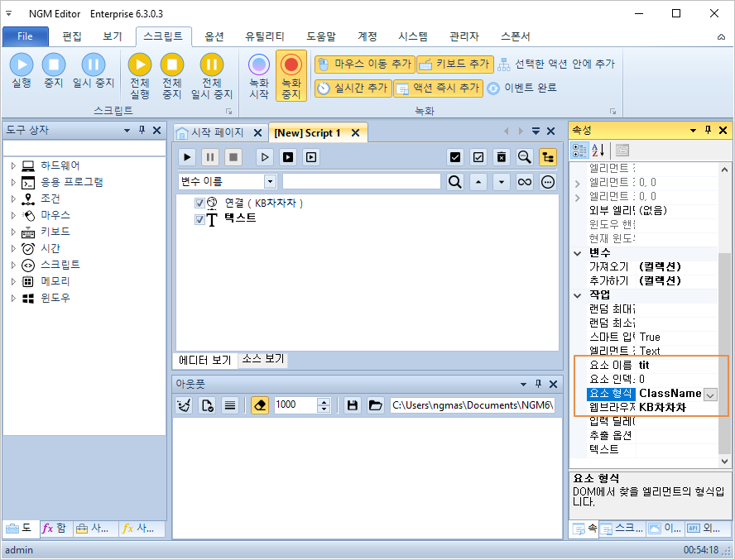Click clear output eraser icon
Screen dimensions: 735x560
point(260,404)
